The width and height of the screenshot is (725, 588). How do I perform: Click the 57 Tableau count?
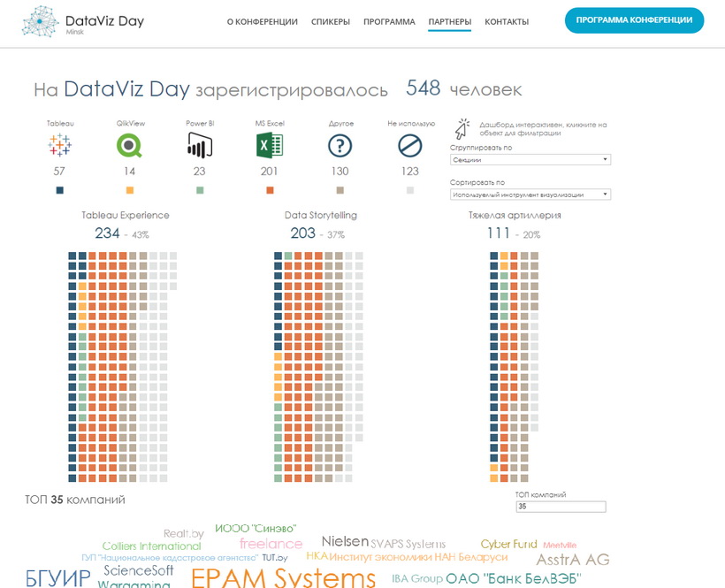tap(59, 171)
